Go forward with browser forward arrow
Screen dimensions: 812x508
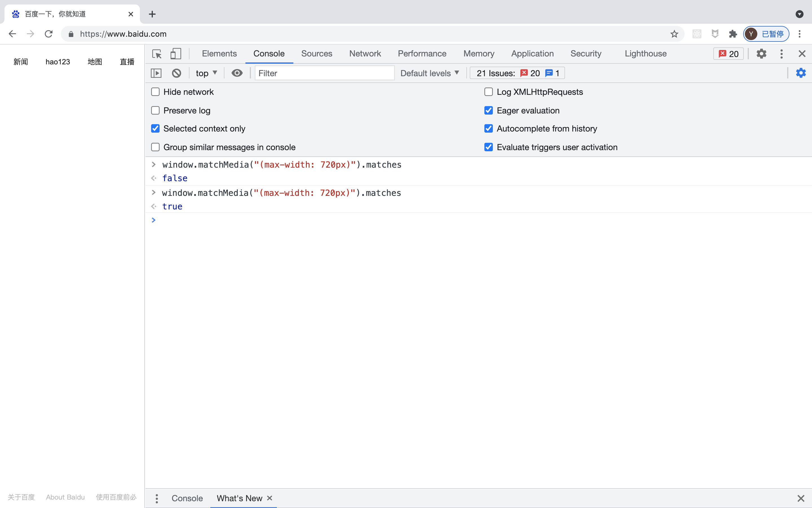(30, 34)
